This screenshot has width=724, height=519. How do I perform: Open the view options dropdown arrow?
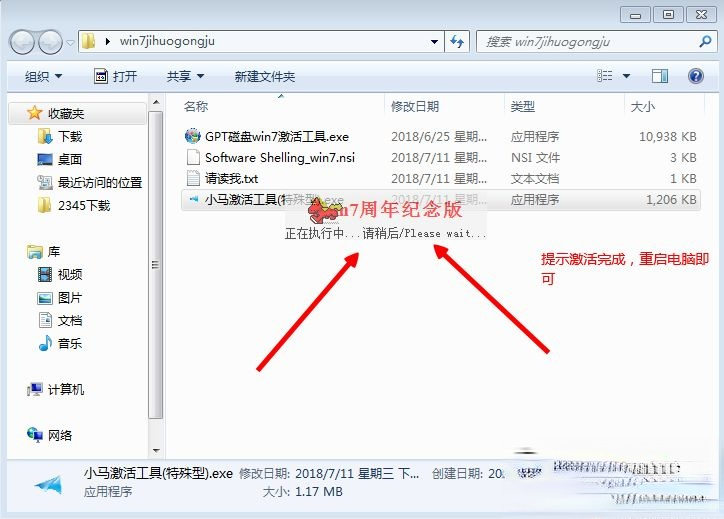pyautogui.click(x=626, y=76)
